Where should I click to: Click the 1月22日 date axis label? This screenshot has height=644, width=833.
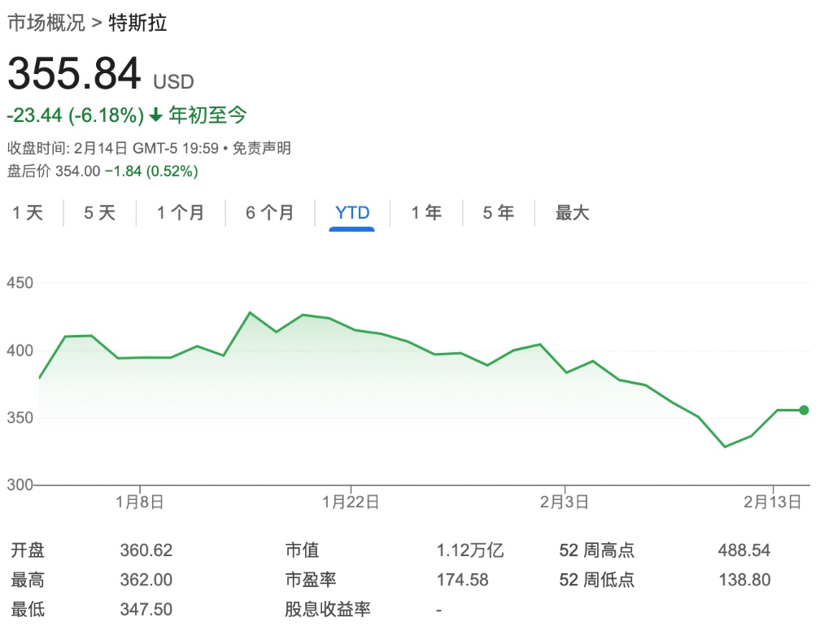(x=351, y=502)
